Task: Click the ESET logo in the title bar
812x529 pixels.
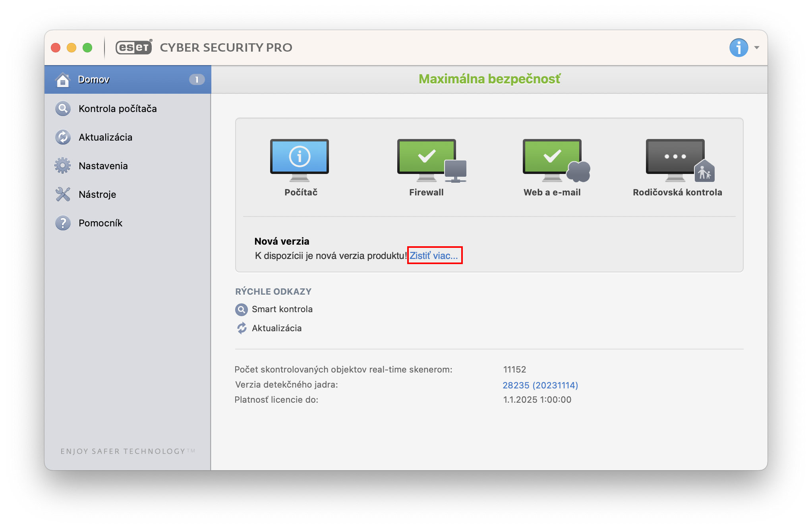Action: pos(134,47)
